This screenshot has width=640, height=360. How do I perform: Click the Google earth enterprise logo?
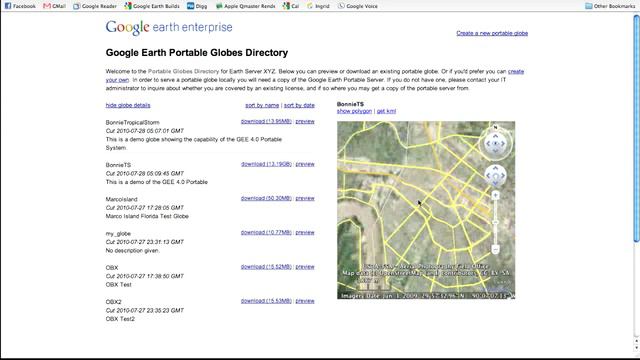[169, 27]
